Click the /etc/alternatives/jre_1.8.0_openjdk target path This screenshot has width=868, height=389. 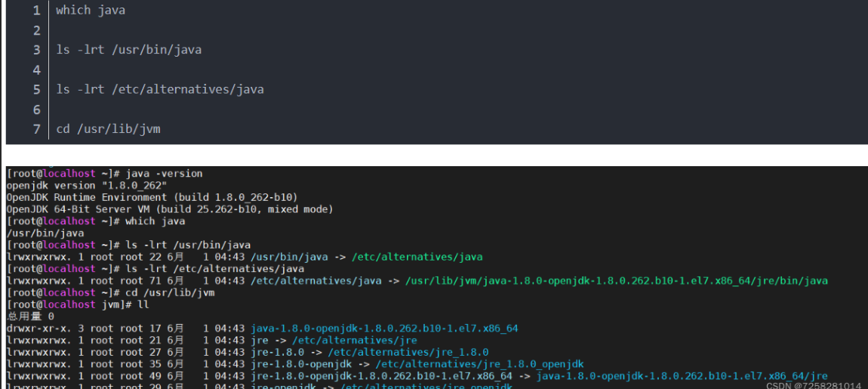[479, 364]
